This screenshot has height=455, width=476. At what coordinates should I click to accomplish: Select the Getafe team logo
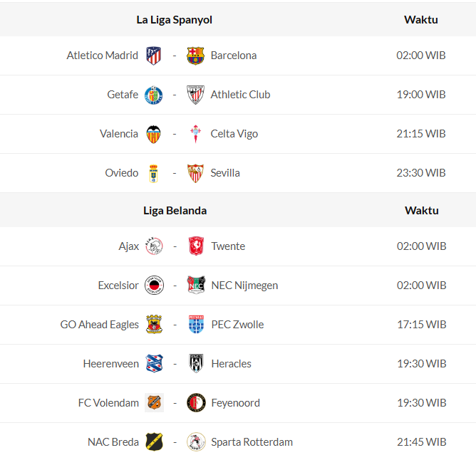click(x=154, y=95)
